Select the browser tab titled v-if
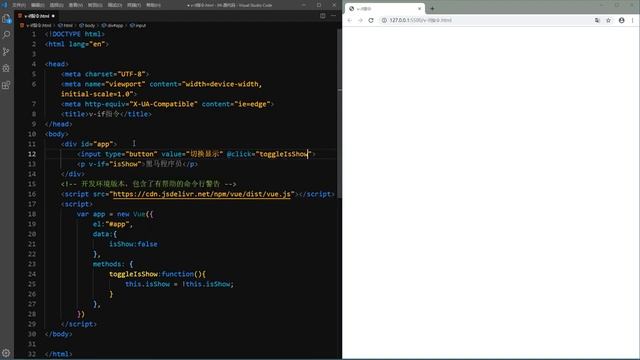Screen dimensions: 640x360 coord(384,8)
